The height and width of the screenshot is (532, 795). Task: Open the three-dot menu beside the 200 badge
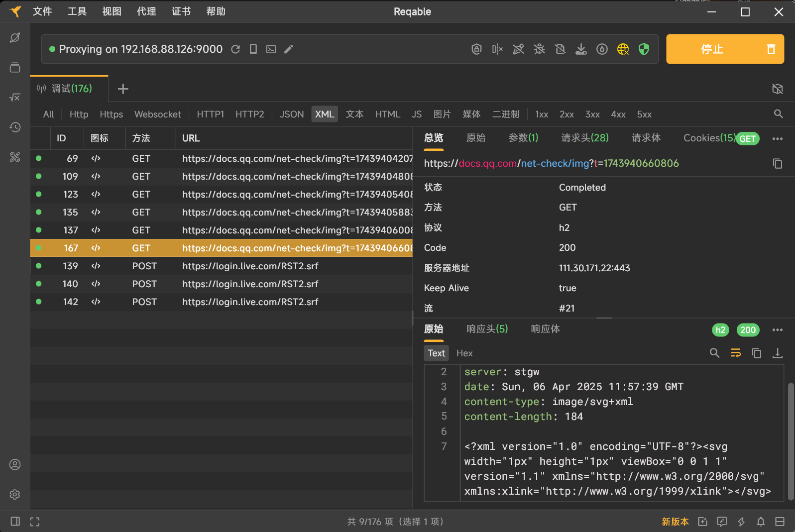[x=777, y=330]
